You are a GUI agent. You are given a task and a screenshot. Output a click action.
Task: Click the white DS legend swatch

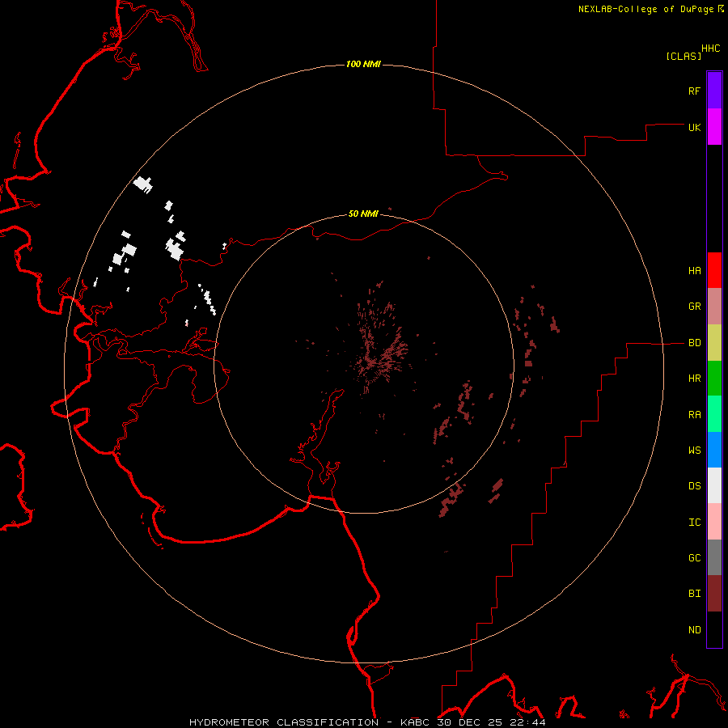click(714, 485)
